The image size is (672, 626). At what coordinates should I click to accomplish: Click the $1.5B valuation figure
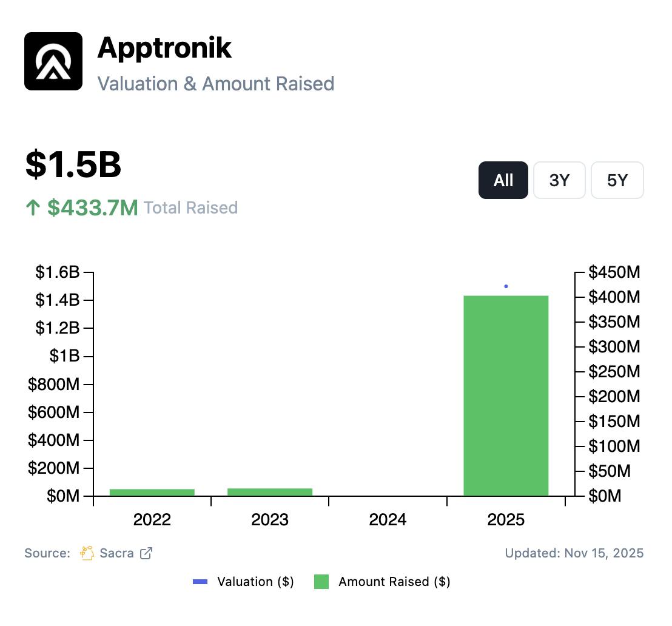tap(73, 164)
